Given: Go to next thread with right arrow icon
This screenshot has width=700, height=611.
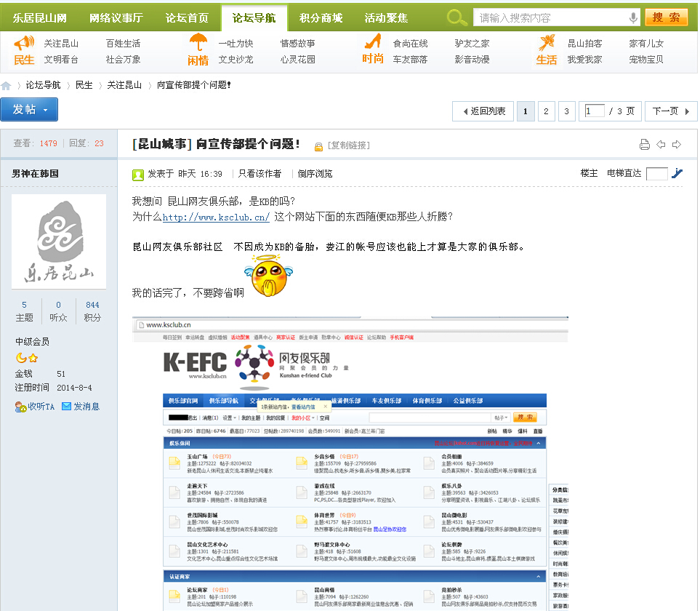Looking at the screenshot, I should click(x=677, y=145).
